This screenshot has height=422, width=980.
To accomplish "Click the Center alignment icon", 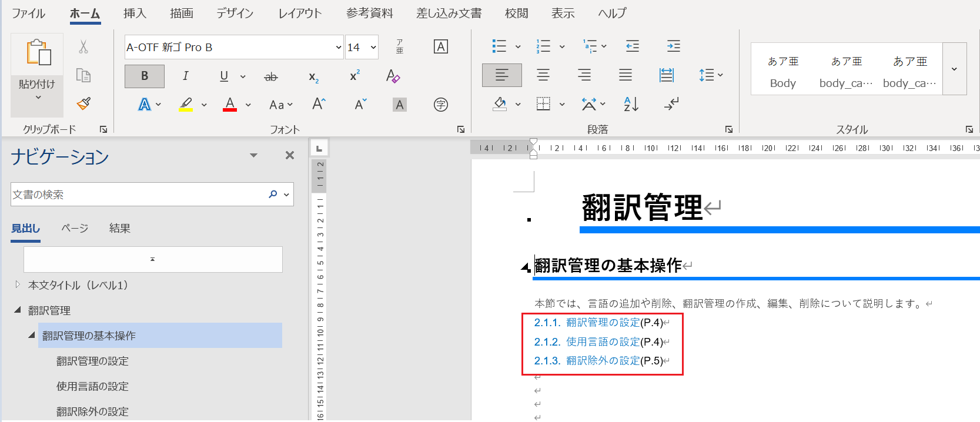I will pyautogui.click(x=543, y=75).
